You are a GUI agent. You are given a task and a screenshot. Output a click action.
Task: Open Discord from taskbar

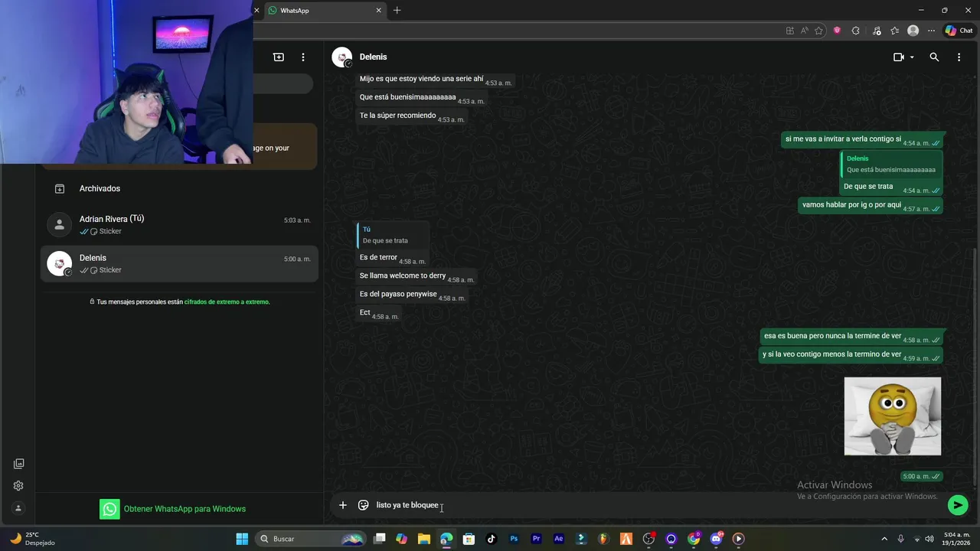pos(716,539)
